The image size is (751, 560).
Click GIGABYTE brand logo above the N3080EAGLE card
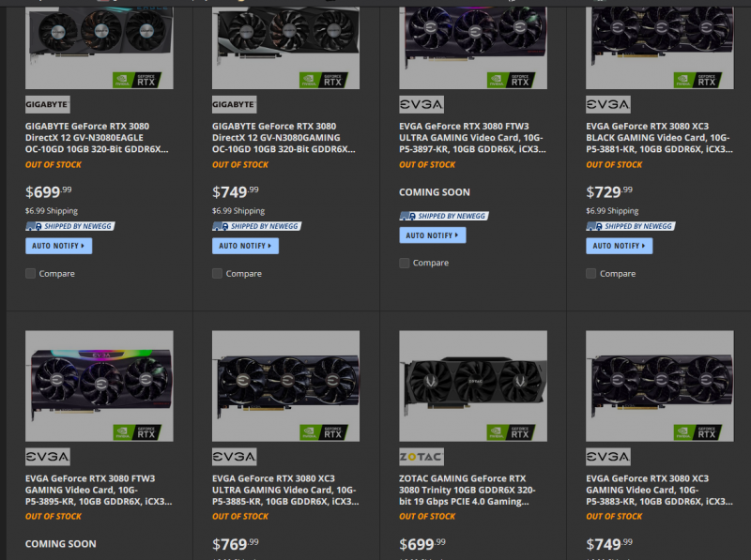tap(47, 104)
